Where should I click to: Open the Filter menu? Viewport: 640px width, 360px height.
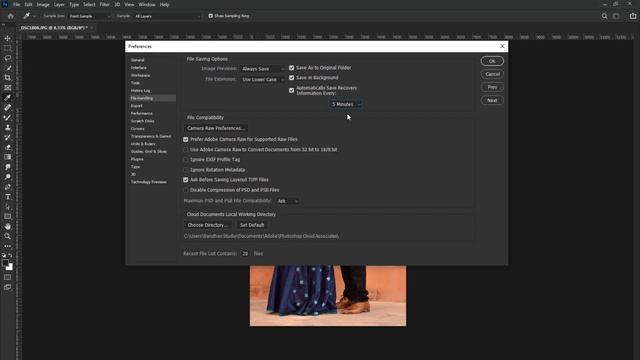[x=104, y=4]
